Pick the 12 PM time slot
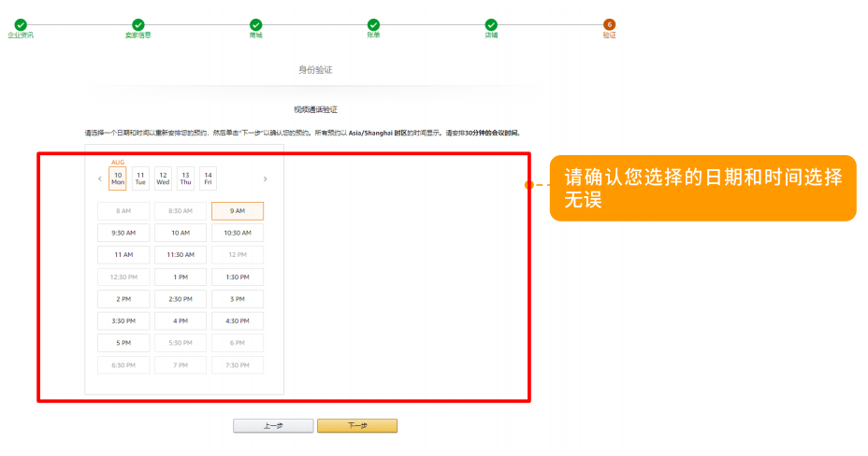 [x=238, y=255]
